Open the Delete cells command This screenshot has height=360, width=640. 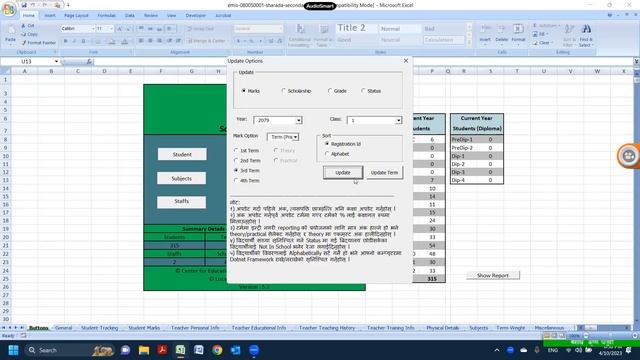point(502,34)
